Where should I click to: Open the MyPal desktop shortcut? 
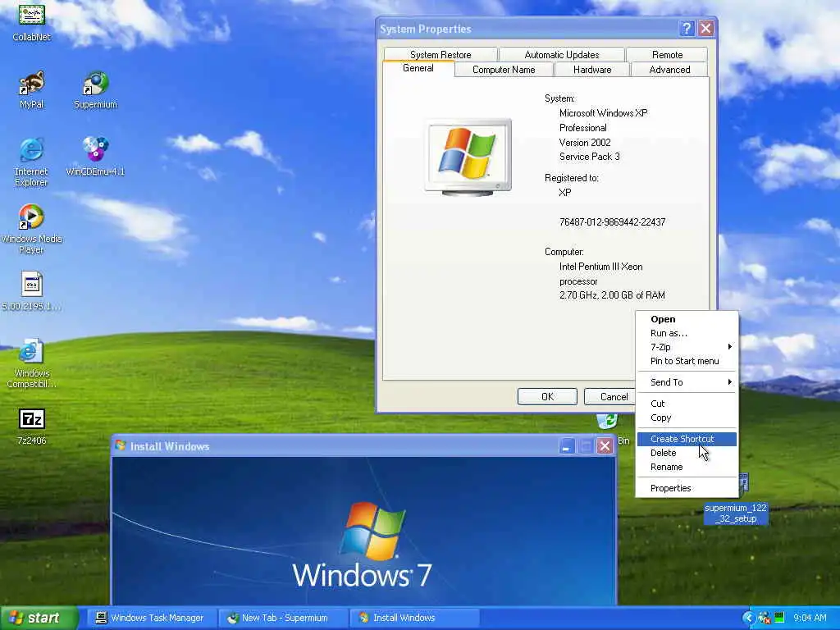[32, 89]
